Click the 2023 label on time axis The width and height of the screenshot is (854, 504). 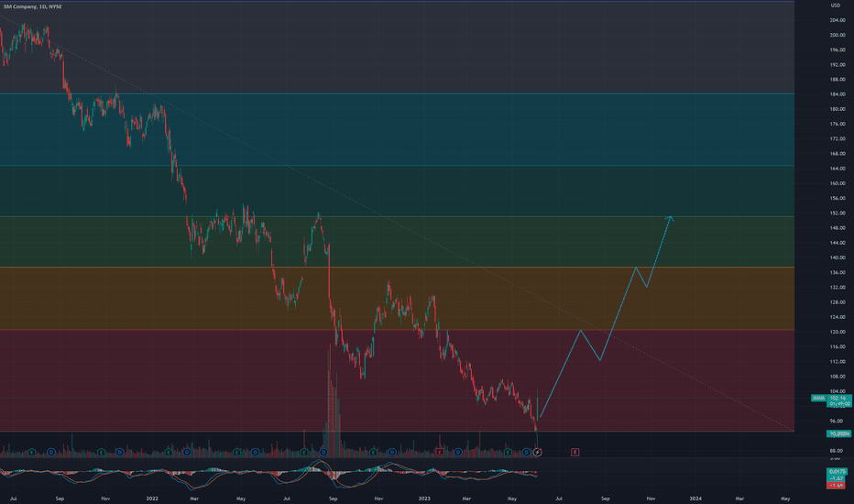[x=424, y=498]
